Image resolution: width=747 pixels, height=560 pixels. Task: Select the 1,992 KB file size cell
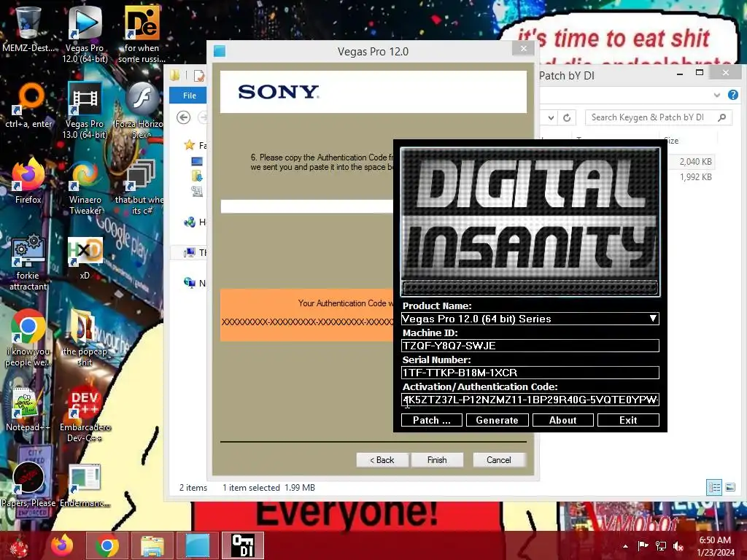tap(695, 176)
